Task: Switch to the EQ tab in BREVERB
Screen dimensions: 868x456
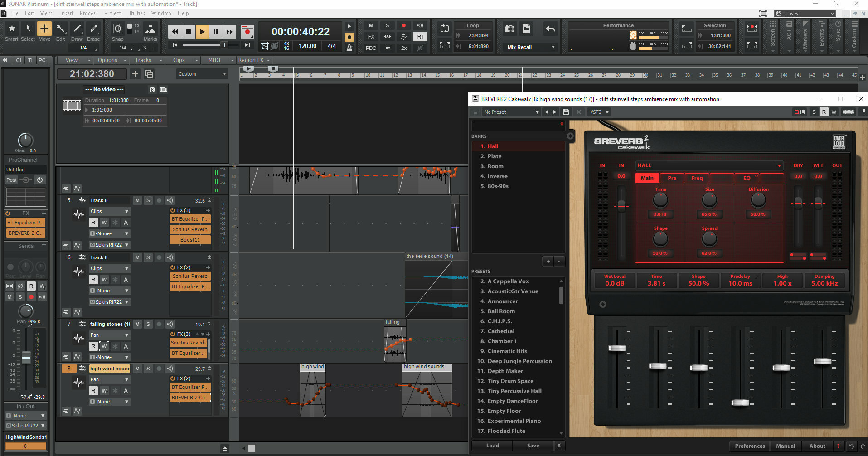Action: [747, 178]
